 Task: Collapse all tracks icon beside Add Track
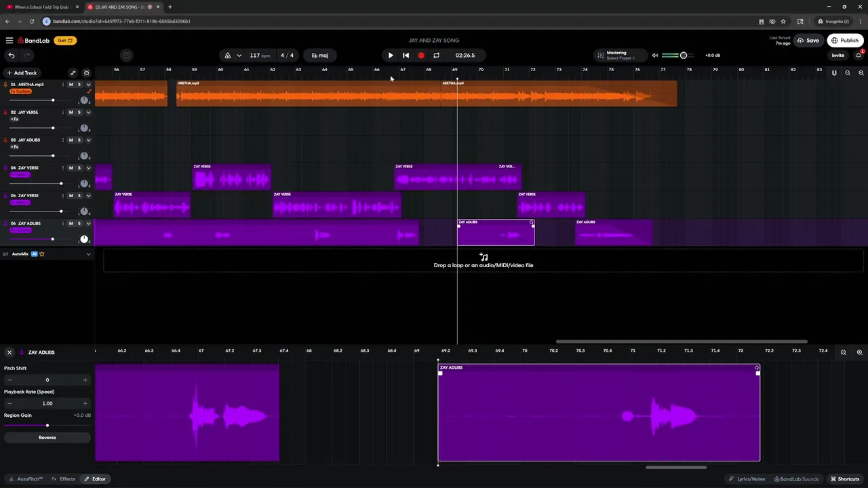point(86,73)
